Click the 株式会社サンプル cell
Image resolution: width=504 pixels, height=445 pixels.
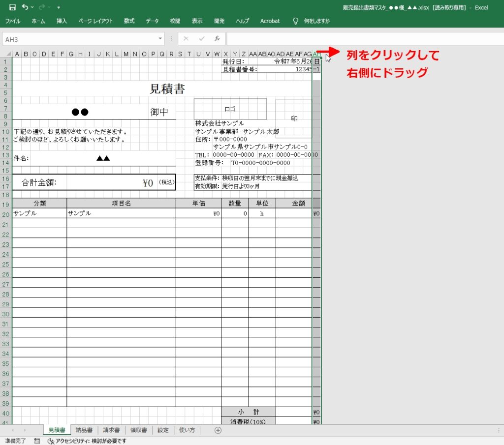click(x=220, y=123)
